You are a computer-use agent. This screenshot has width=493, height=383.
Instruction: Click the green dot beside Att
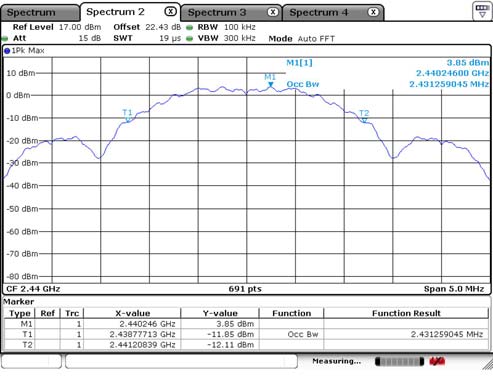5,39
